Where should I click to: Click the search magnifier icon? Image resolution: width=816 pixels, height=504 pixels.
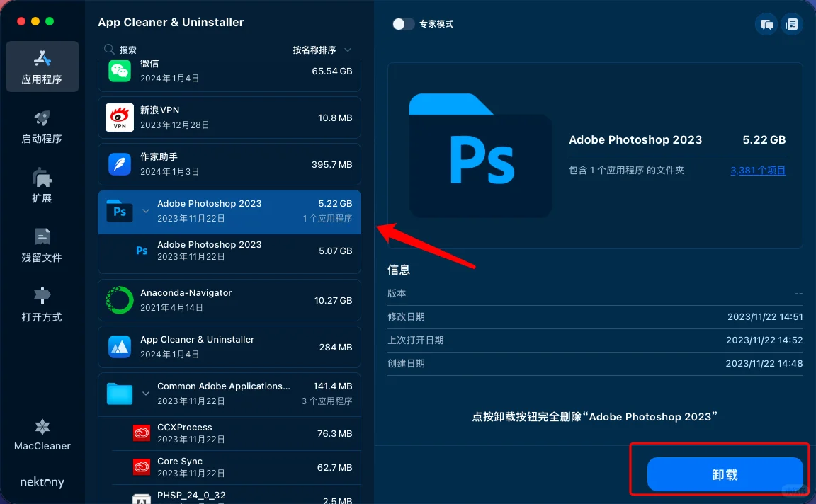tap(108, 50)
